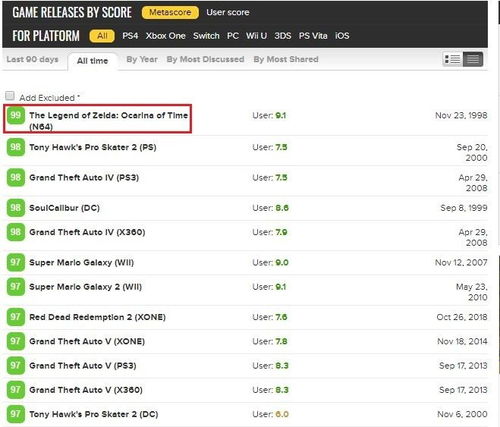Select the User score filter
This screenshot has width=500, height=427.
(228, 12)
